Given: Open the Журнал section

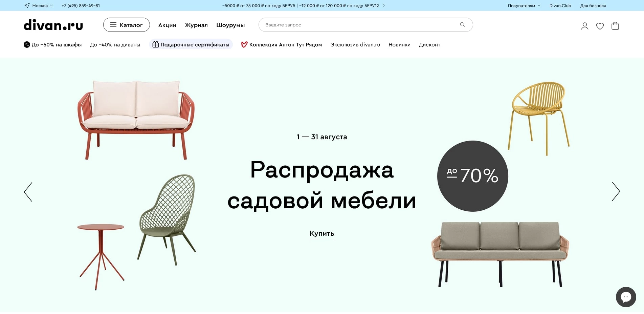Looking at the screenshot, I should coord(196,25).
